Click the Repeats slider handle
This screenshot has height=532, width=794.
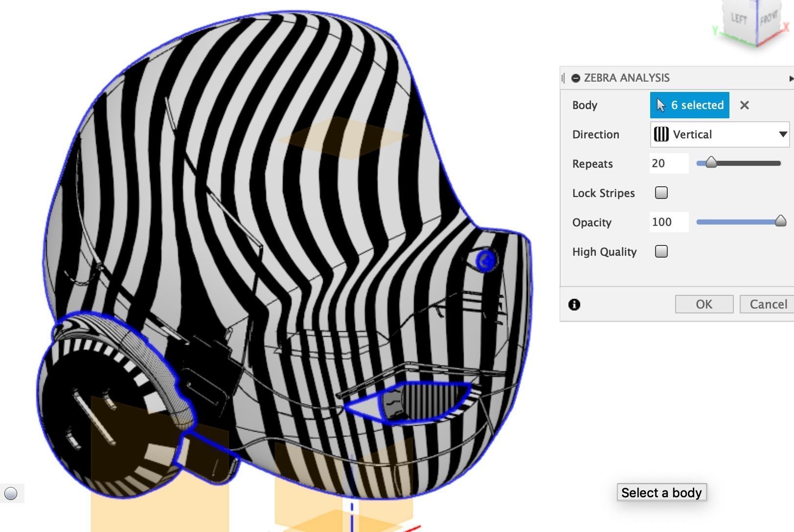(x=711, y=162)
